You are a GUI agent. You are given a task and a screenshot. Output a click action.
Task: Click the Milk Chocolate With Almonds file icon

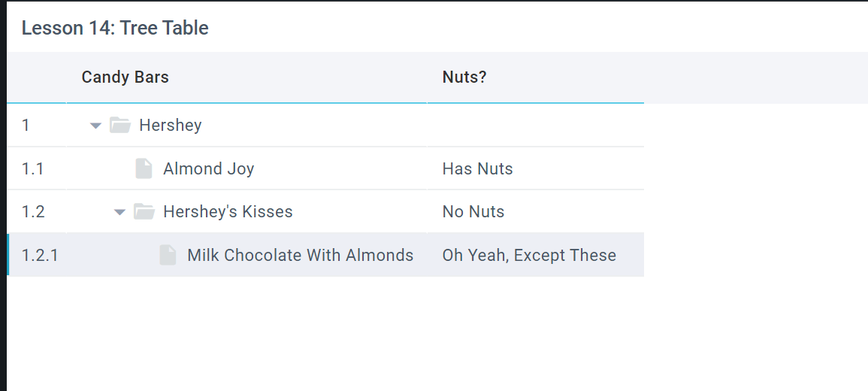(168, 256)
